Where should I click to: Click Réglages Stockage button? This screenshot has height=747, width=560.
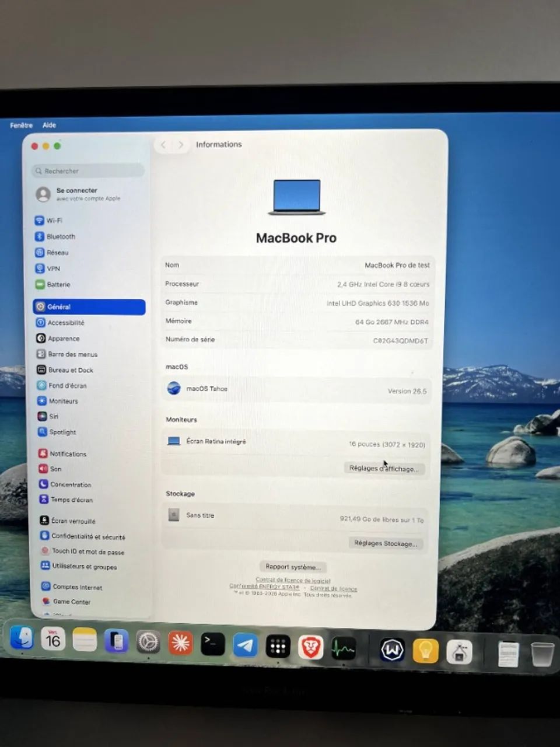[386, 543]
